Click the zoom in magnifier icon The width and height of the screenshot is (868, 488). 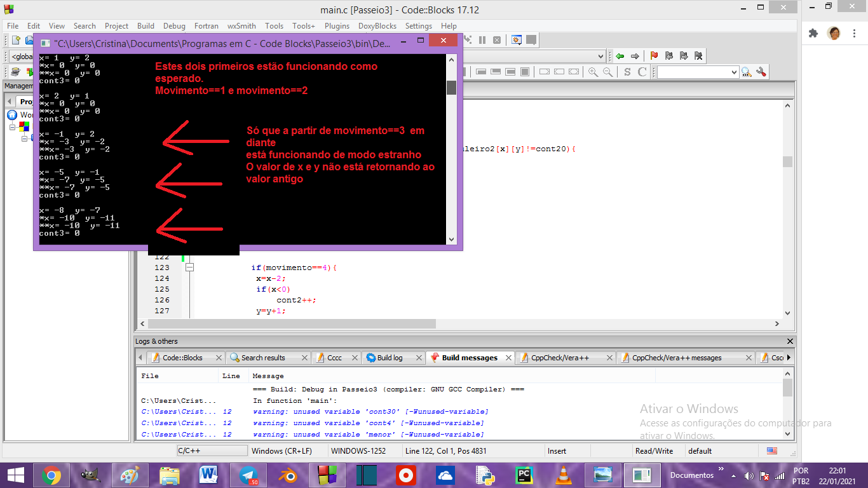coord(593,72)
